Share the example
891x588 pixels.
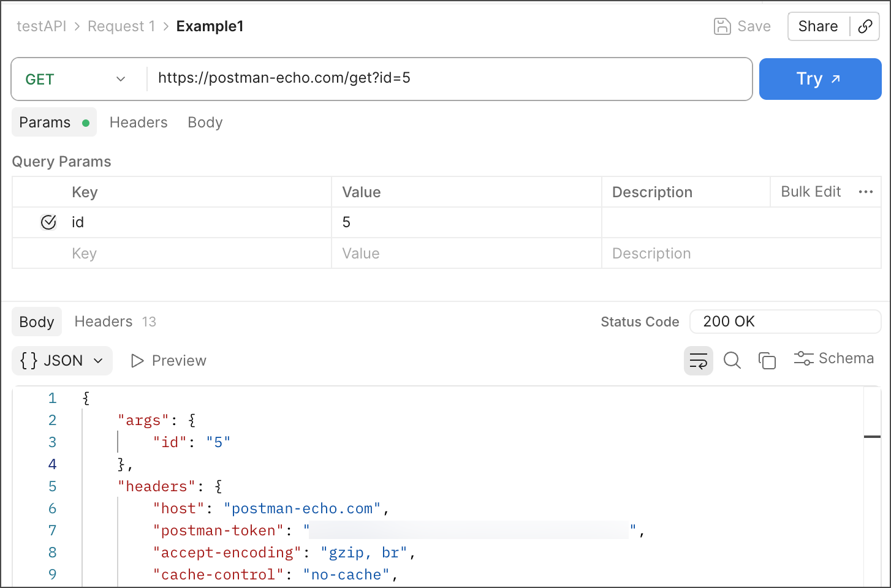(x=818, y=26)
